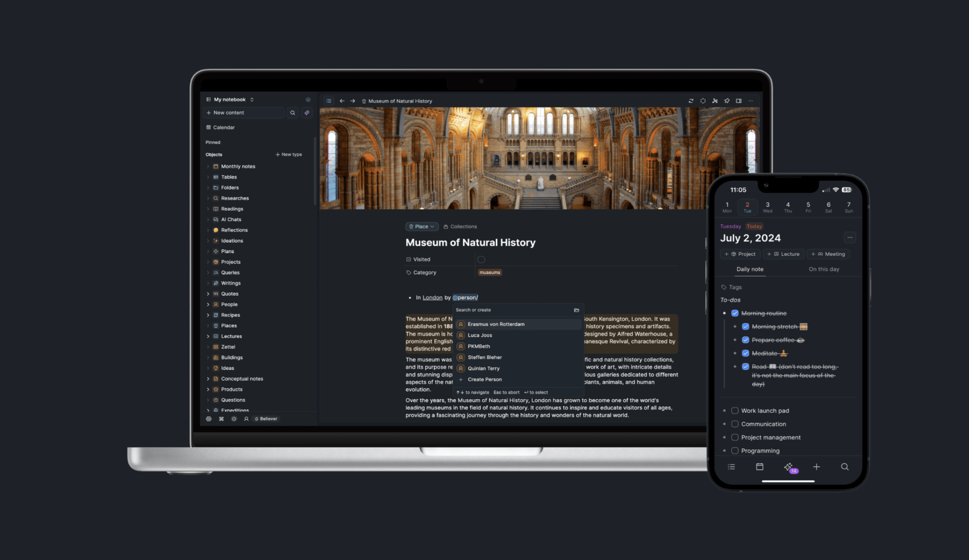Image resolution: width=969 pixels, height=560 pixels.
Task: Click the star/favorite icon in toolbar
Action: [x=727, y=101]
